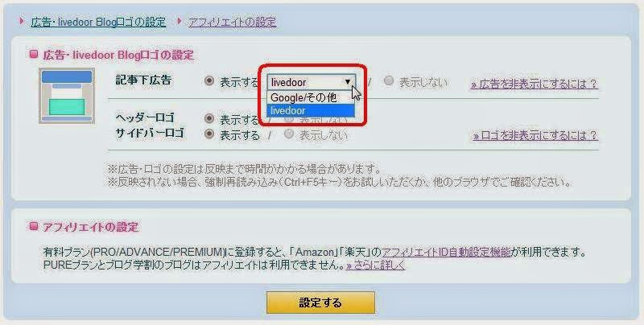Click the blog layout preview icon
The width and height of the screenshot is (644, 325).
[67, 96]
